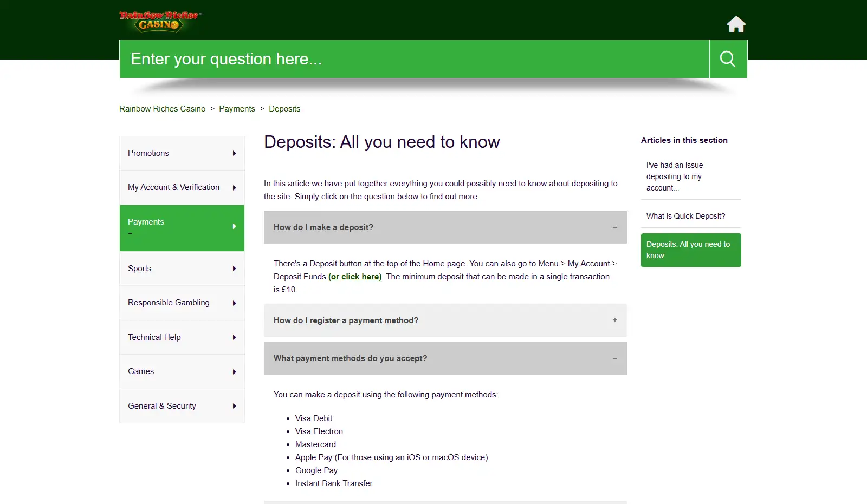Click the 'Visa Debit' list item
The height and width of the screenshot is (504, 867).
pyautogui.click(x=314, y=418)
